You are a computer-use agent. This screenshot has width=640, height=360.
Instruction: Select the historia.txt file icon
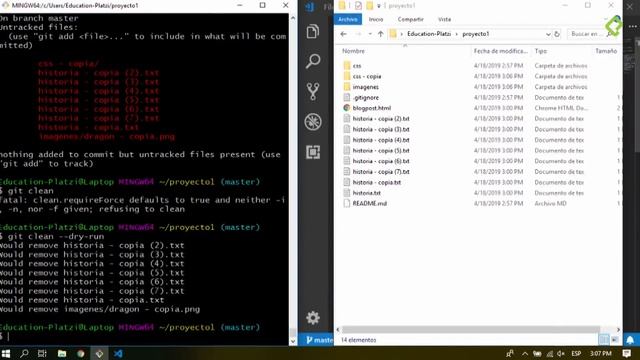pos(347,193)
